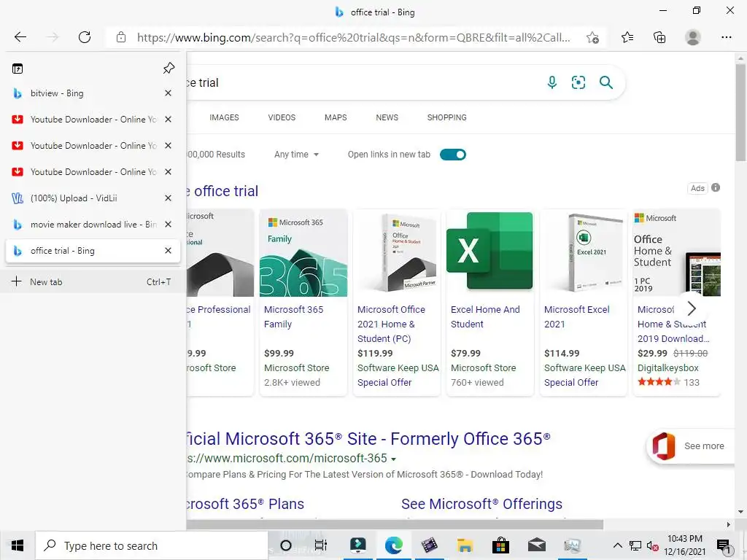This screenshot has height=560, width=747.
Task: Go to the Images results tab
Action: point(224,117)
